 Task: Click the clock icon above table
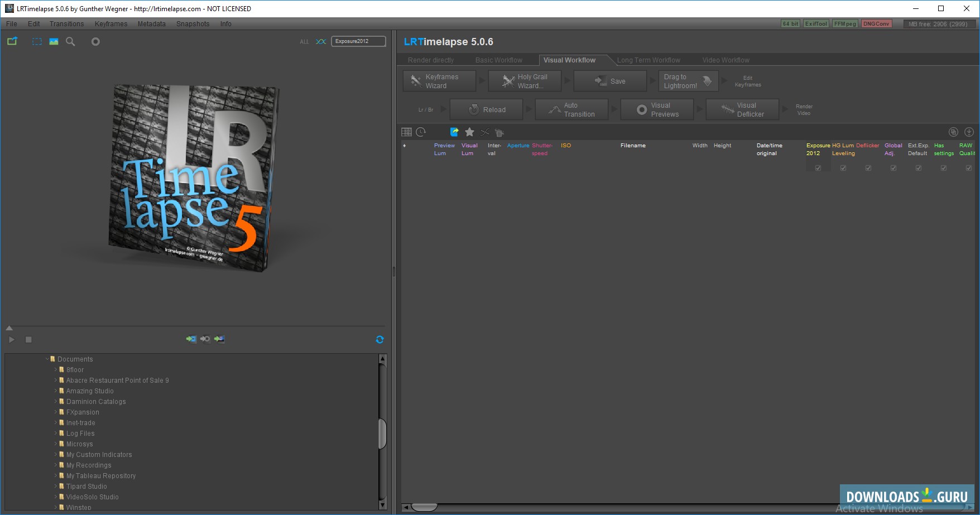[421, 132]
